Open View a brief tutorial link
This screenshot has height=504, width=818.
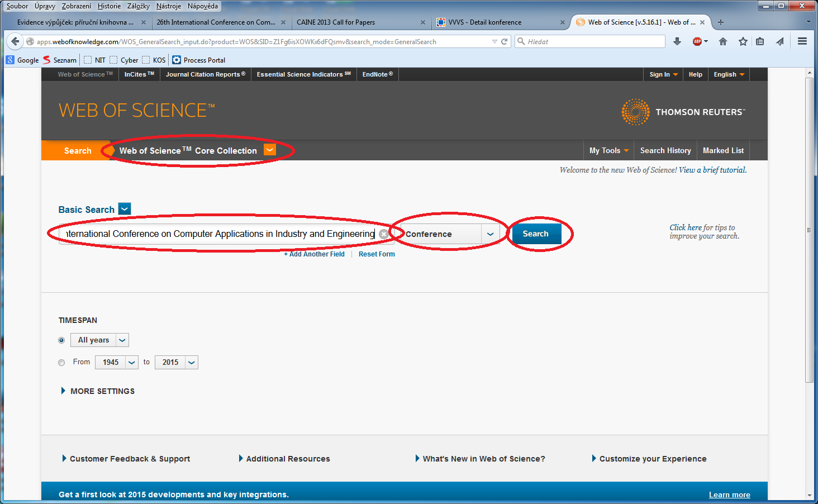point(712,170)
